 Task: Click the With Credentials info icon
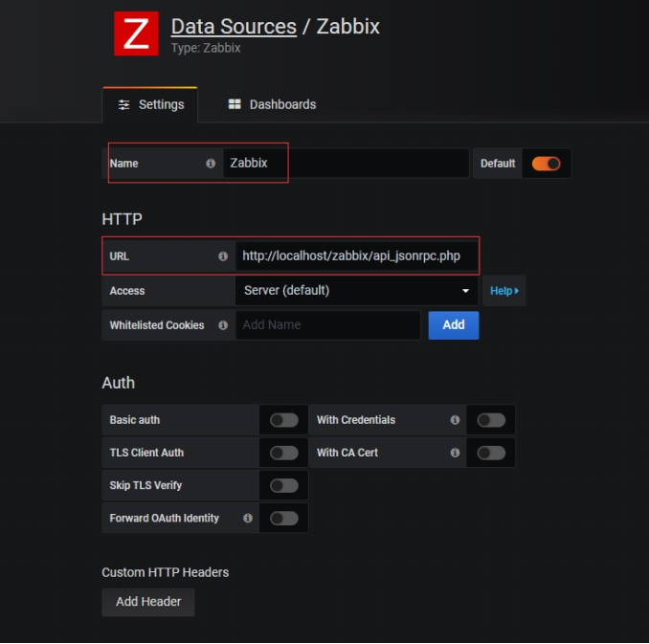coord(455,420)
